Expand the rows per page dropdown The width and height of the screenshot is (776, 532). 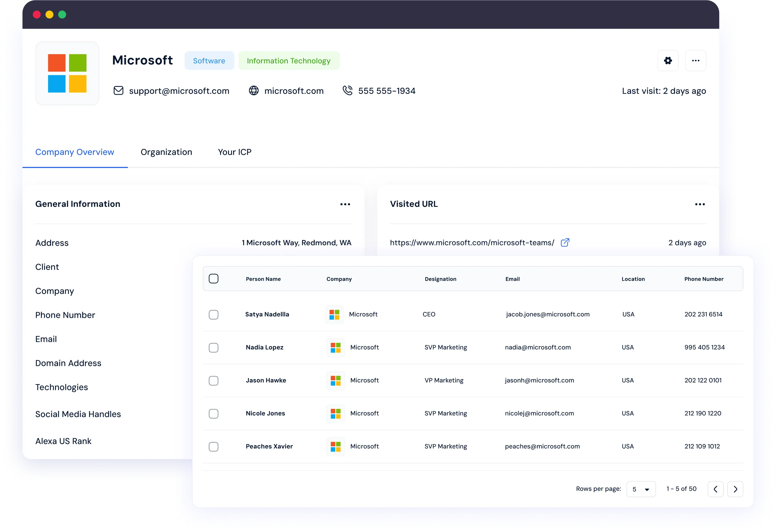[x=641, y=489]
